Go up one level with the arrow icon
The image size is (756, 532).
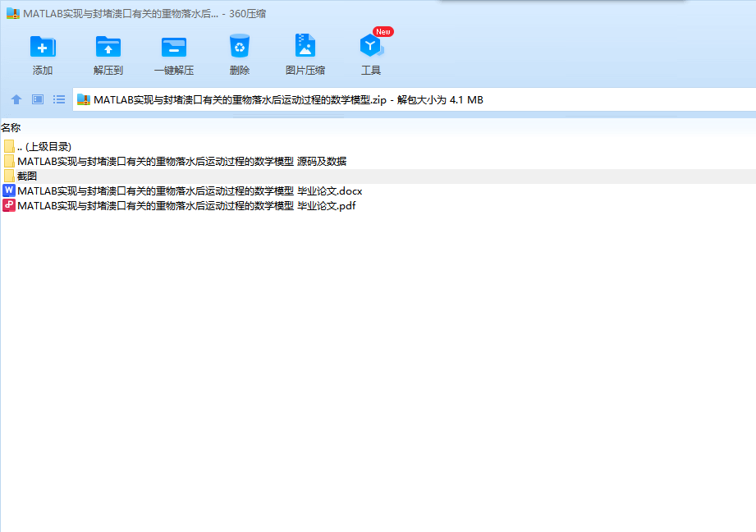pyautogui.click(x=16, y=99)
